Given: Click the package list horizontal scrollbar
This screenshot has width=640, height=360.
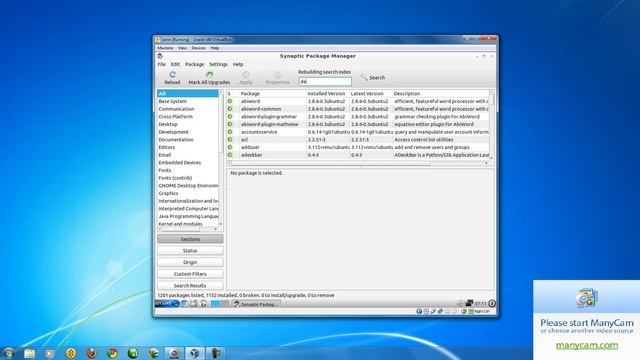Looking at the screenshot, I should 358,163.
